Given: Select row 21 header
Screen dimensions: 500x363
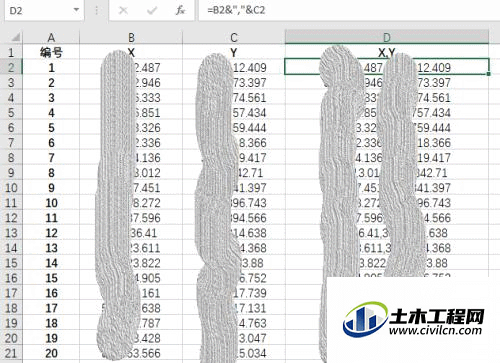Looking at the screenshot, I should coord(11,353).
